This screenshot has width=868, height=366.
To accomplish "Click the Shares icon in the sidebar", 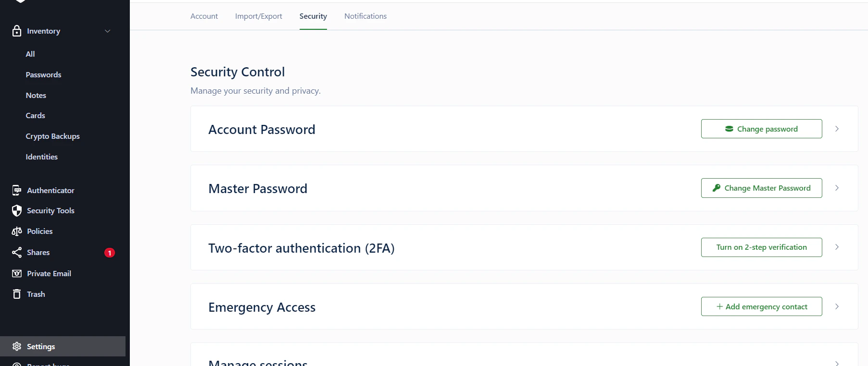I will coord(16,252).
